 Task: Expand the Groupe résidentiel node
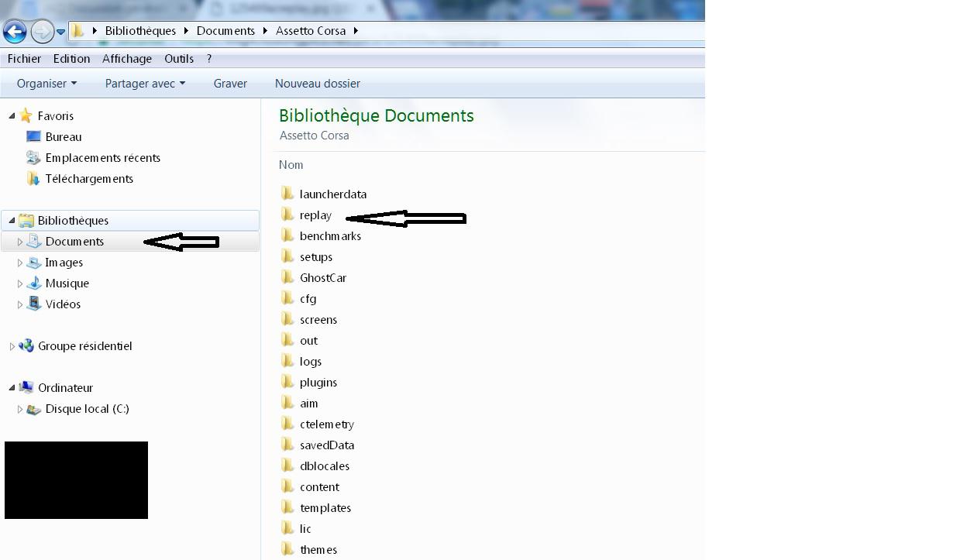(12, 346)
